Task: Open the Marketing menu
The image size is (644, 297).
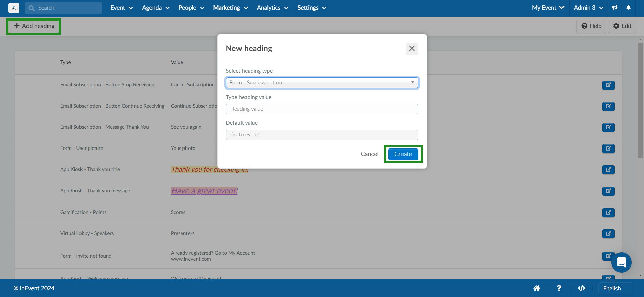Action: [230, 8]
